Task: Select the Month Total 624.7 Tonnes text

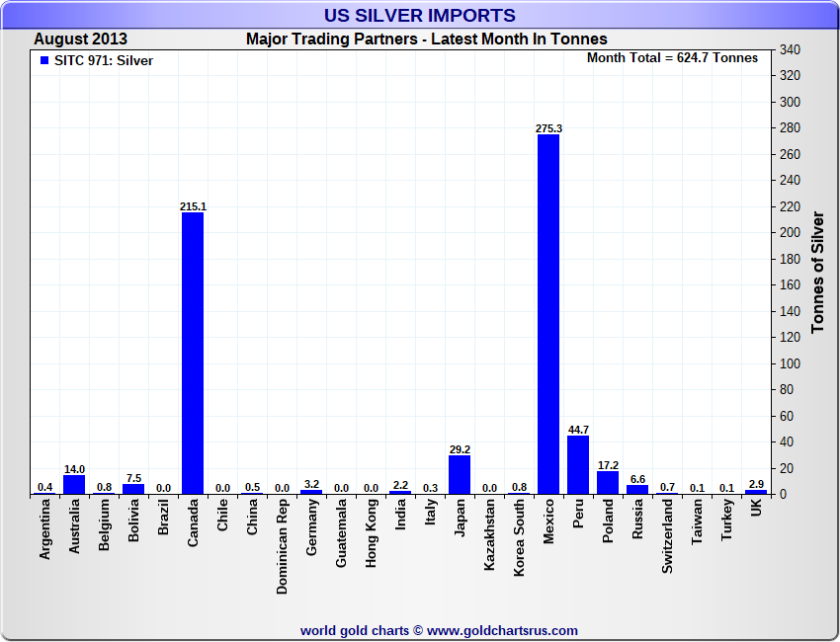Action: (672, 57)
